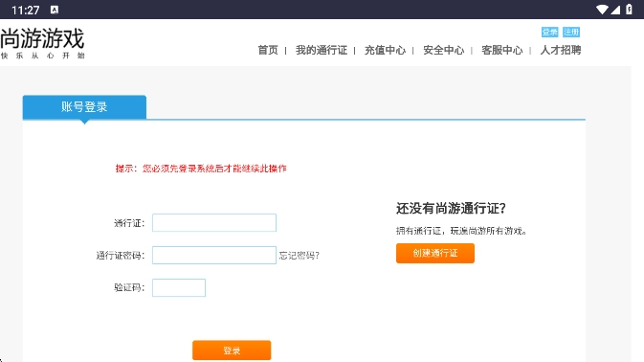
Task: Go to 充值中心 in the navigation bar
Action: tap(385, 50)
